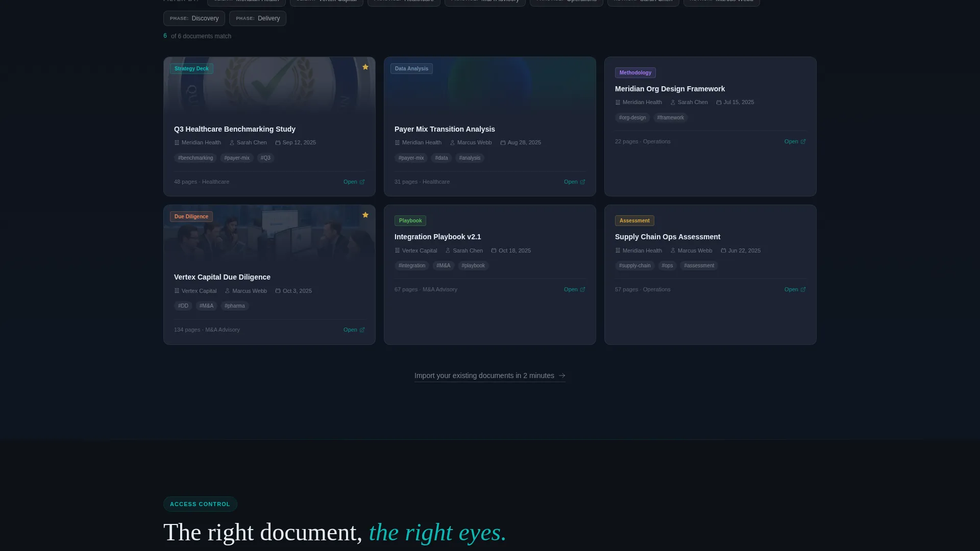Click the Due Diligence category badge

(191, 216)
